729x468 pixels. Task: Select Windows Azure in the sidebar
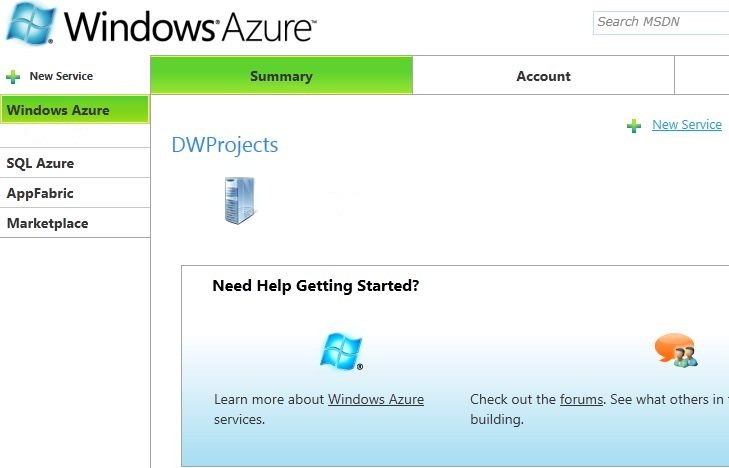pyautogui.click(x=75, y=110)
